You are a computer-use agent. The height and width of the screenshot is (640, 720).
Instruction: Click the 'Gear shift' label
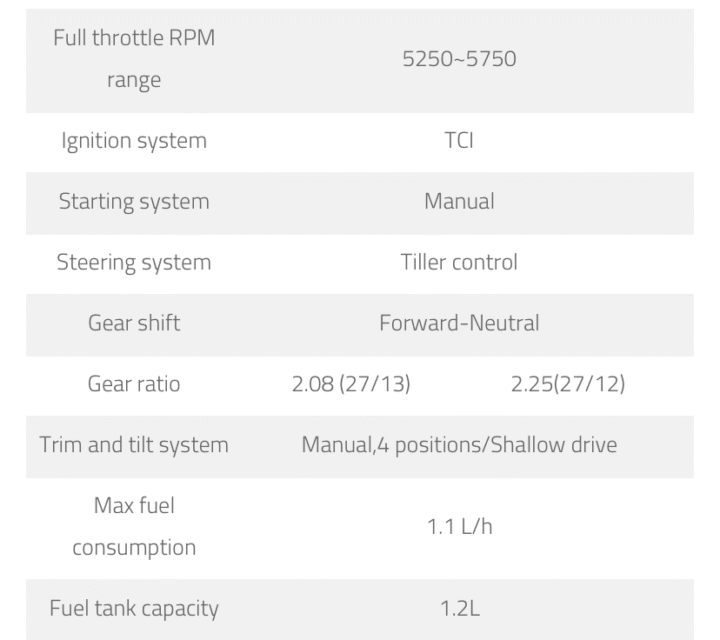[134, 323]
